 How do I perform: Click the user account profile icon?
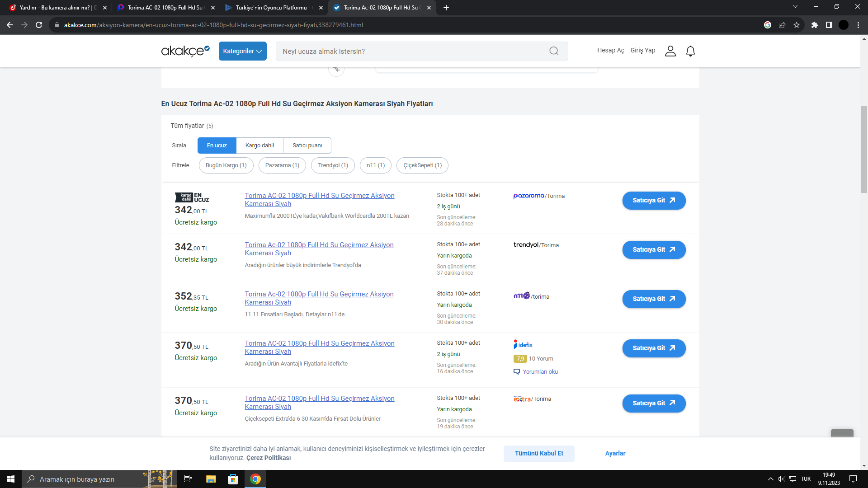pyautogui.click(x=670, y=51)
